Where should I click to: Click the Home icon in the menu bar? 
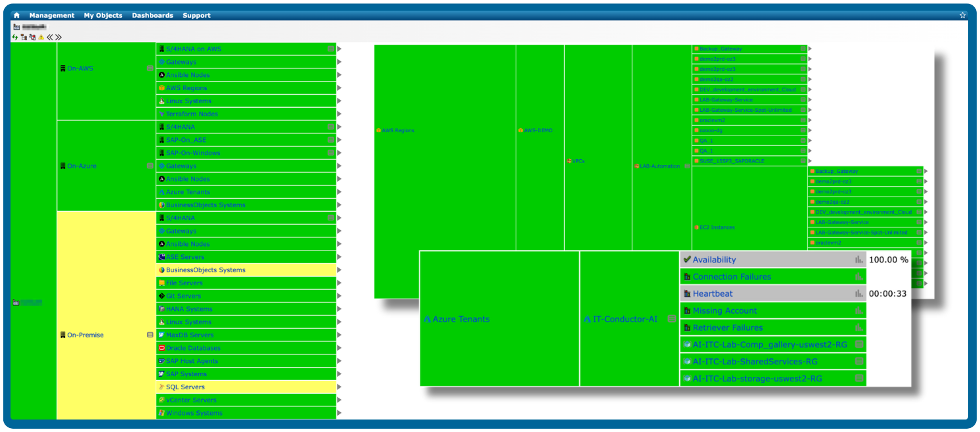pyautogui.click(x=16, y=15)
